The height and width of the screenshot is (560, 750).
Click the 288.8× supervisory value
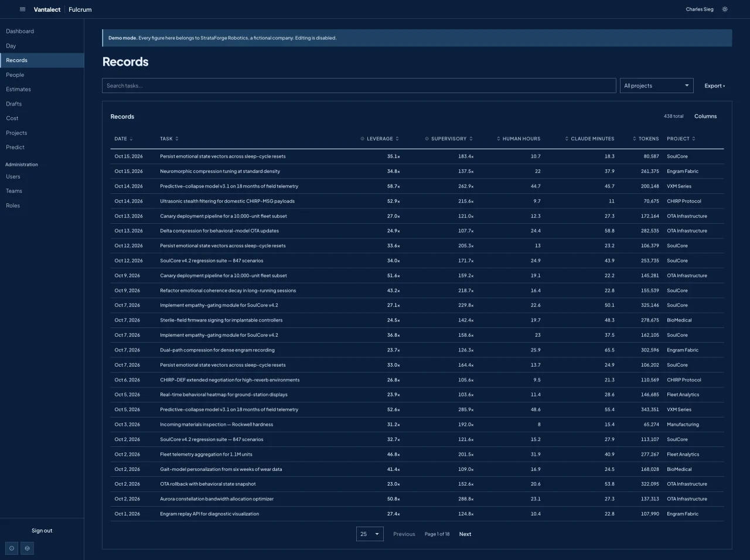point(466,499)
